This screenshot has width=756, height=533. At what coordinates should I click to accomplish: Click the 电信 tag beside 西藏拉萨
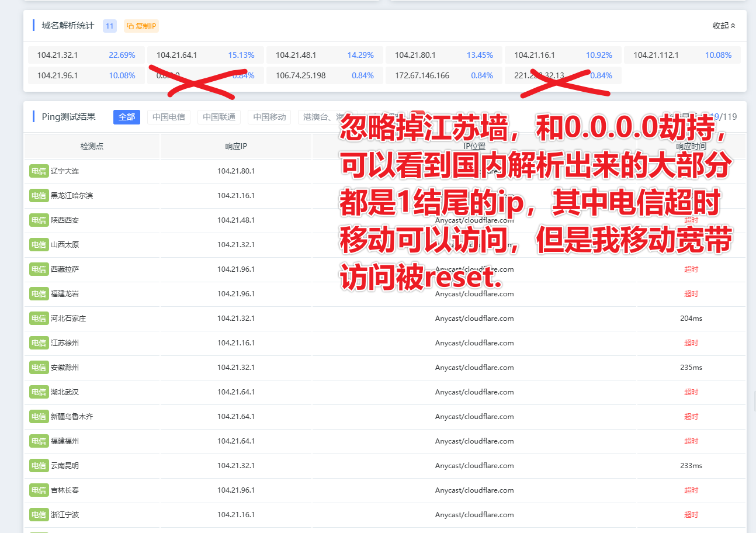pos(39,269)
